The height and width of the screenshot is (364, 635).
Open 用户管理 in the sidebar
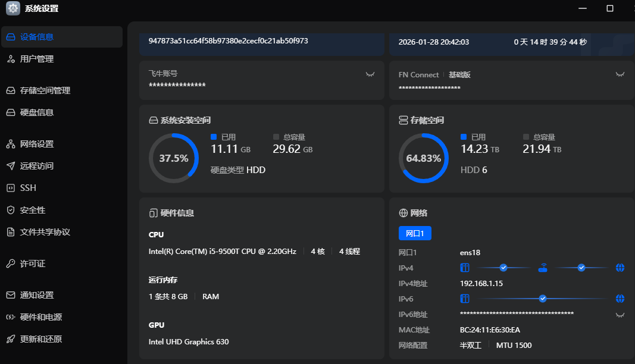click(x=37, y=59)
